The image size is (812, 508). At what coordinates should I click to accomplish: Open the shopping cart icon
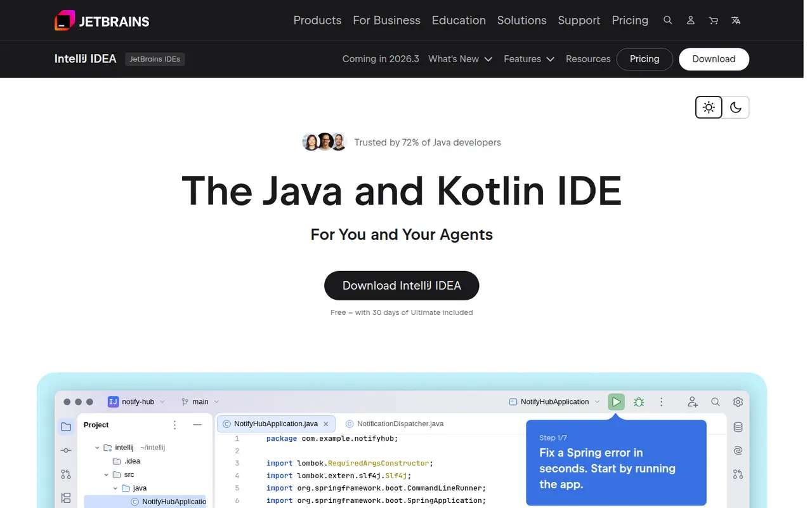(x=714, y=20)
